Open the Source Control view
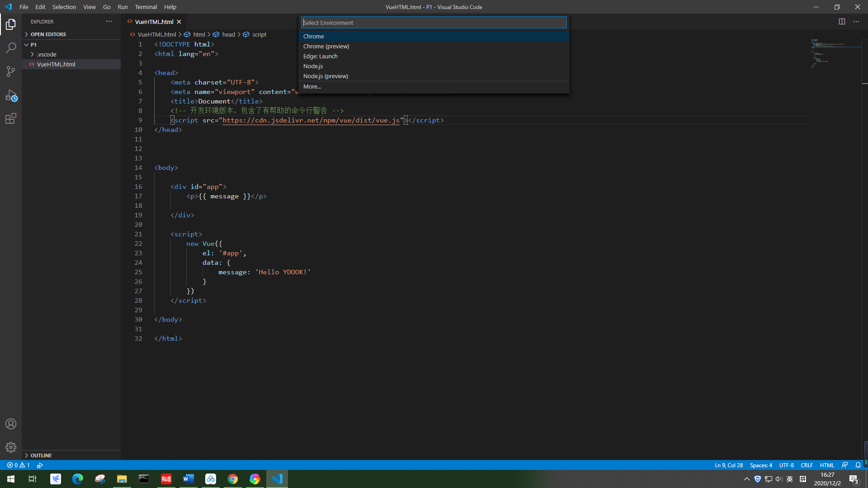The height and width of the screenshot is (488, 868). [x=11, y=71]
